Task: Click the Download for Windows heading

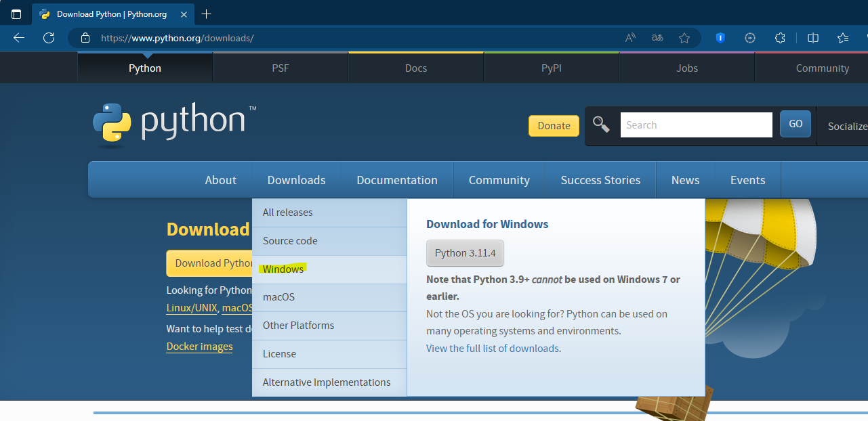Action: [x=487, y=224]
